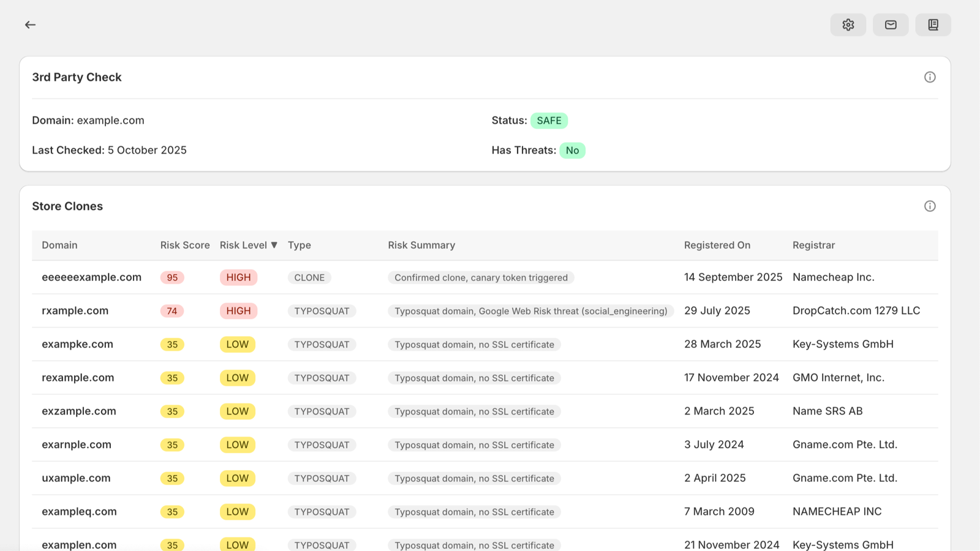Select the rxample.com domain entry
The height and width of the screenshot is (551, 980).
[75, 311]
